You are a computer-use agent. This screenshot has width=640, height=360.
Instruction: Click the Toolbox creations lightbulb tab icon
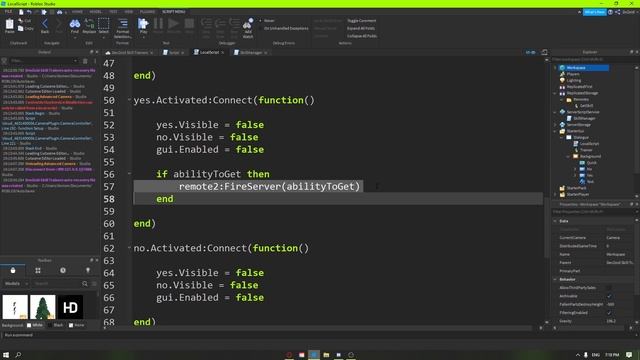click(x=88, y=270)
